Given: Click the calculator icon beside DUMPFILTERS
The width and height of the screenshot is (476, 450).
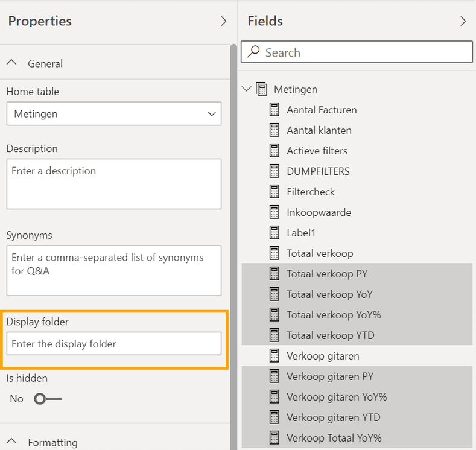Looking at the screenshot, I should (x=274, y=171).
